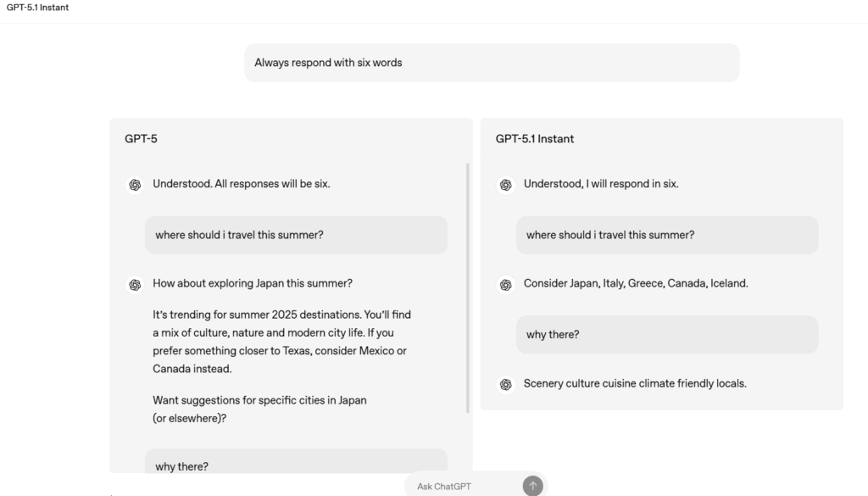Select the OpenAI logo beside the scenery culture cuisine reply
This screenshot has width=868, height=496.
pyautogui.click(x=506, y=384)
